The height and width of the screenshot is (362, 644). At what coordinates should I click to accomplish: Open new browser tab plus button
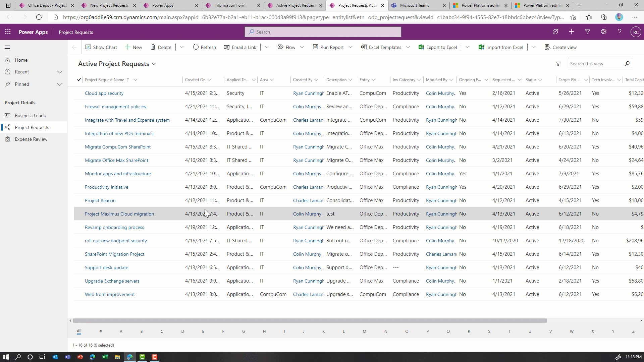click(x=579, y=5)
